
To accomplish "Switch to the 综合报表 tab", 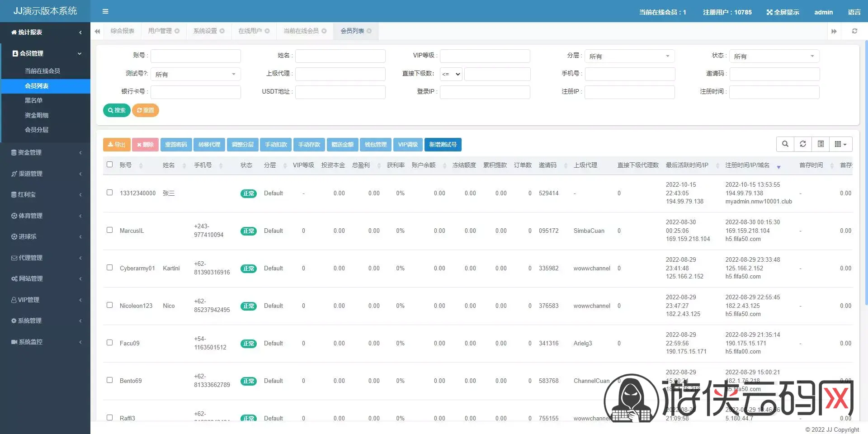I will pyautogui.click(x=123, y=31).
